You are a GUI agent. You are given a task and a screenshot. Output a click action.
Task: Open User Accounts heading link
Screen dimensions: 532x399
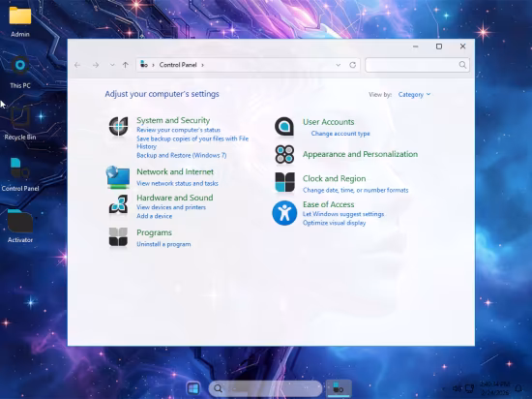click(x=329, y=122)
